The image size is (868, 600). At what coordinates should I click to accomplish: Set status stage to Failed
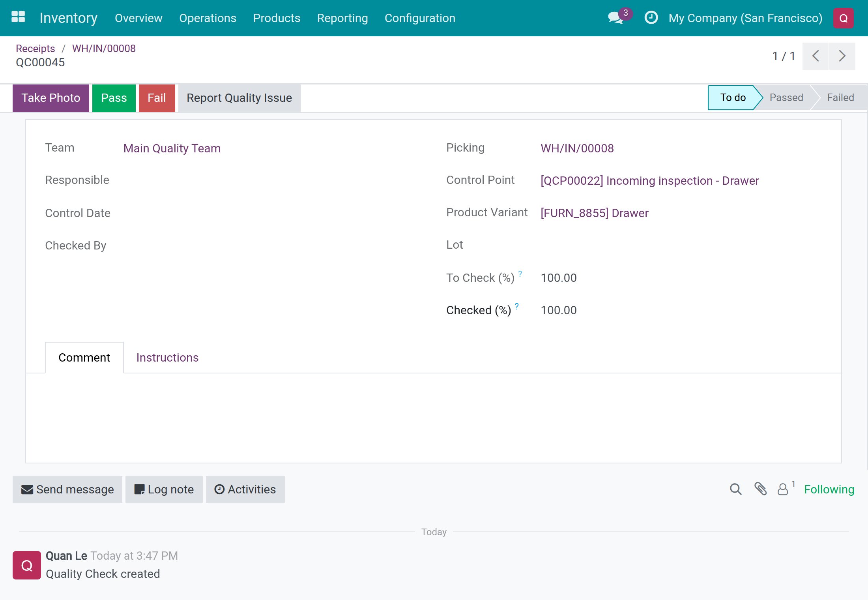[840, 97]
